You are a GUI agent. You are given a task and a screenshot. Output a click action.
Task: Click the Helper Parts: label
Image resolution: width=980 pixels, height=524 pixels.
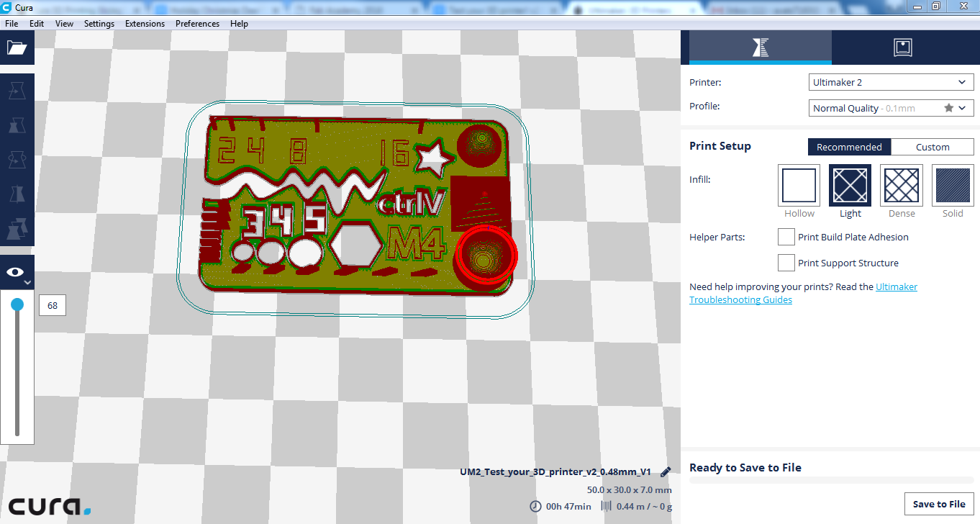pyautogui.click(x=717, y=237)
